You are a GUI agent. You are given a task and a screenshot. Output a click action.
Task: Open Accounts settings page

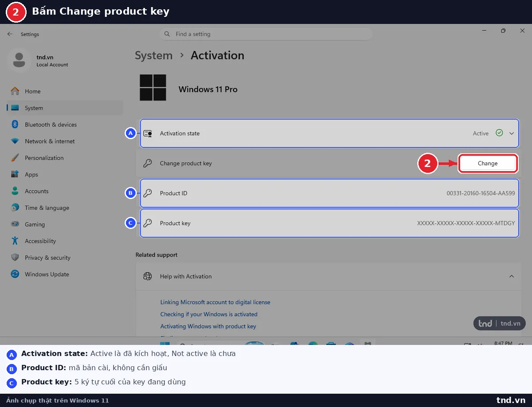coord(65,191)
